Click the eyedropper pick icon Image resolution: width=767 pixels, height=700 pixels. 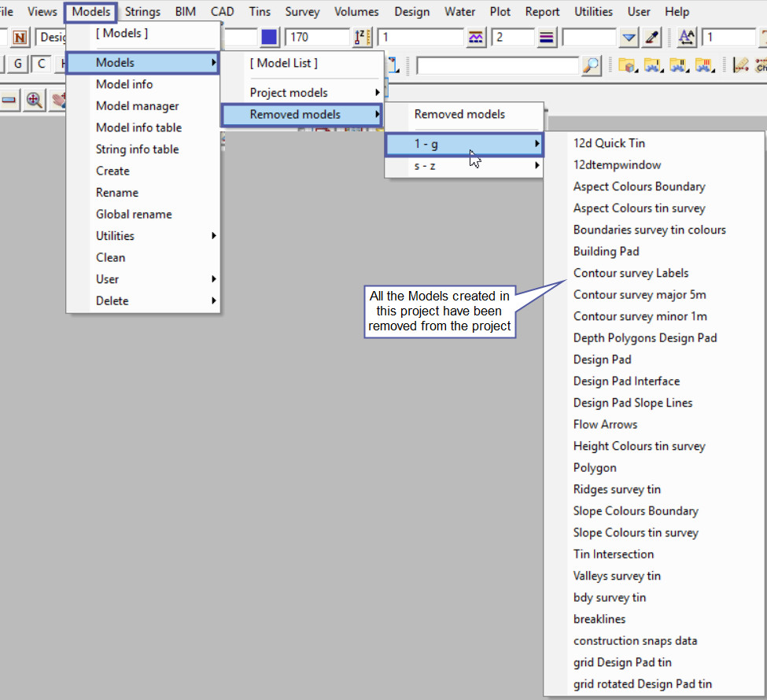coord(651,37)
